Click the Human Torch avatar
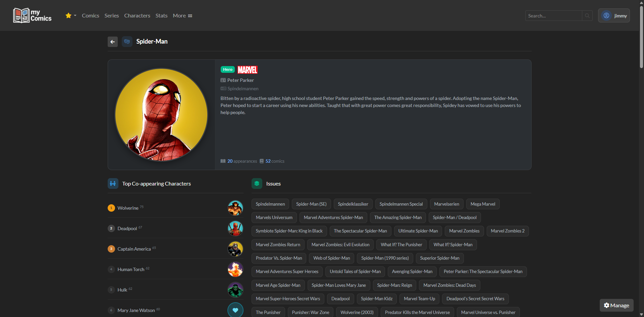This screenshot has width=644, height=317. (235, 269)
